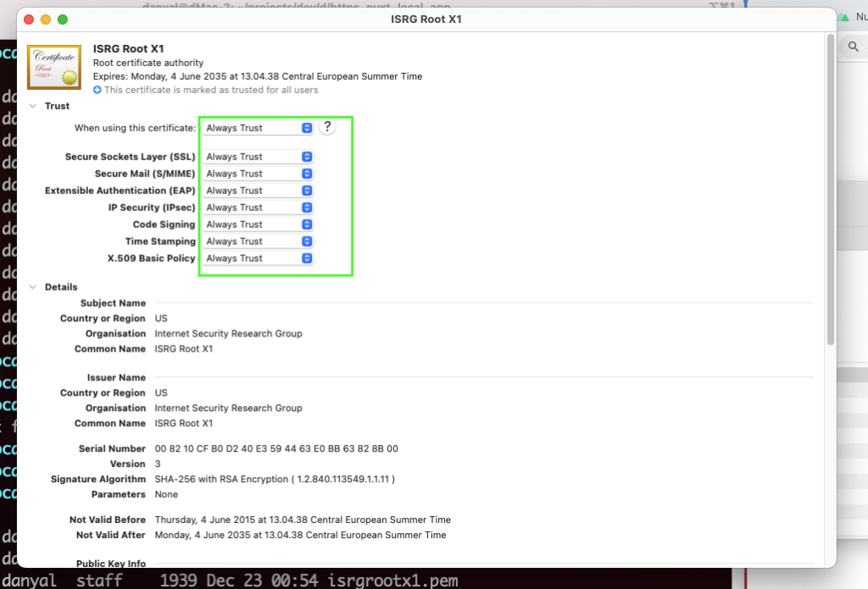The width and height of the screenshot is (868, 589).
Task: Click the Not Valid Before date value
Action: 303,520
